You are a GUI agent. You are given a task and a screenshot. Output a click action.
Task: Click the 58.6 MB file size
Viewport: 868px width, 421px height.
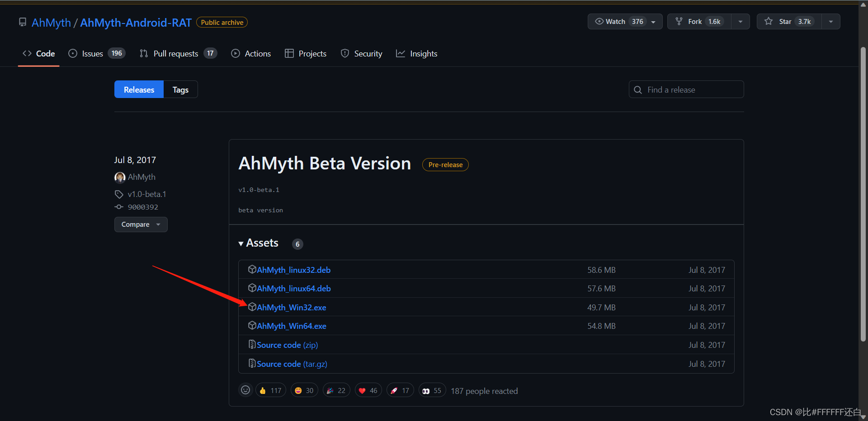point(601,270)
